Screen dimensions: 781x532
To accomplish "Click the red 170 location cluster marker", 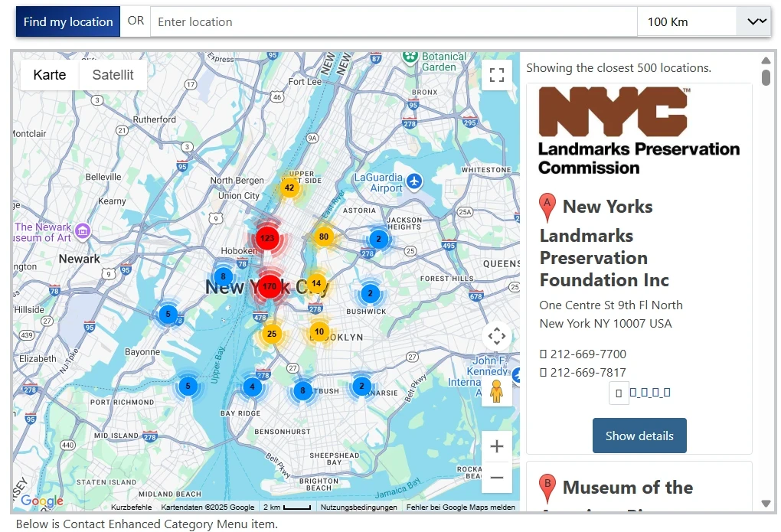I will 268,286.
